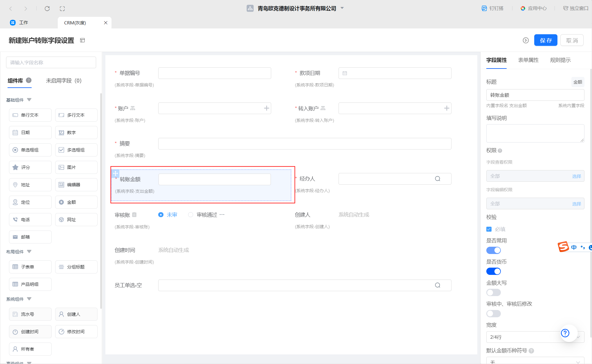Click 选择 link for 字段查看权限

tap(576, 176)
